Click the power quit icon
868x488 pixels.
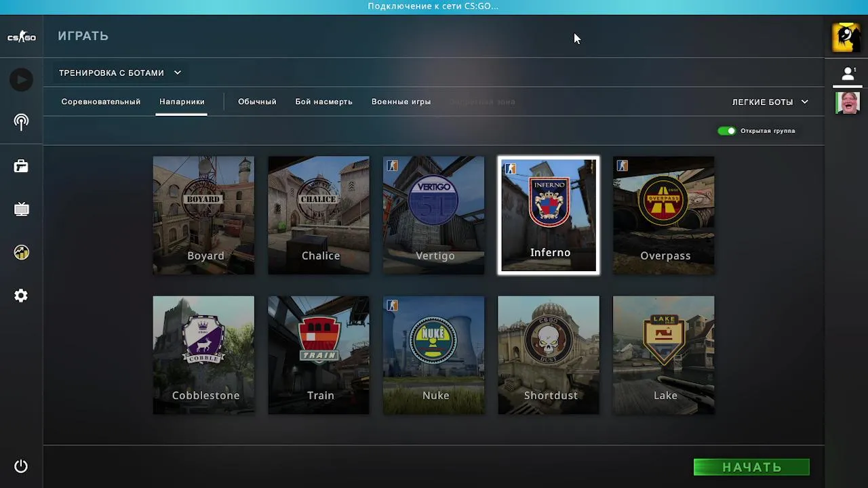pyautogui.click(x=21, y=466)
